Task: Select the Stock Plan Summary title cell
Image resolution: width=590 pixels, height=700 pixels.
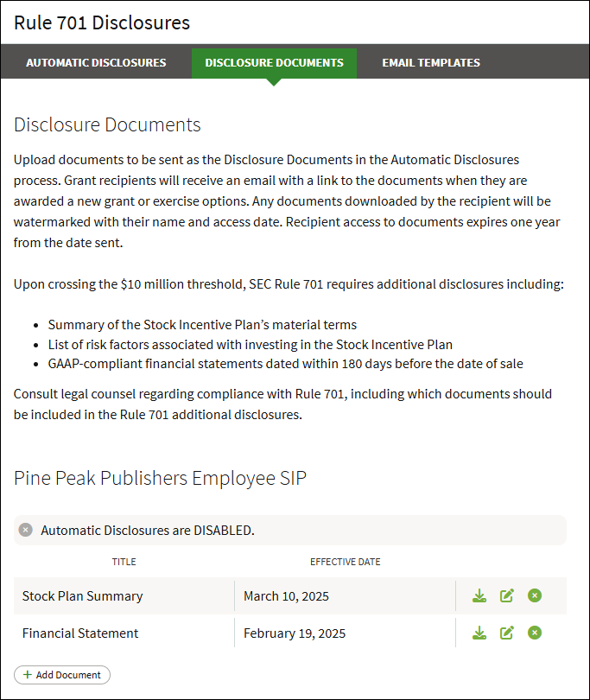Action: pyautogui.click(x=83, y=596)
